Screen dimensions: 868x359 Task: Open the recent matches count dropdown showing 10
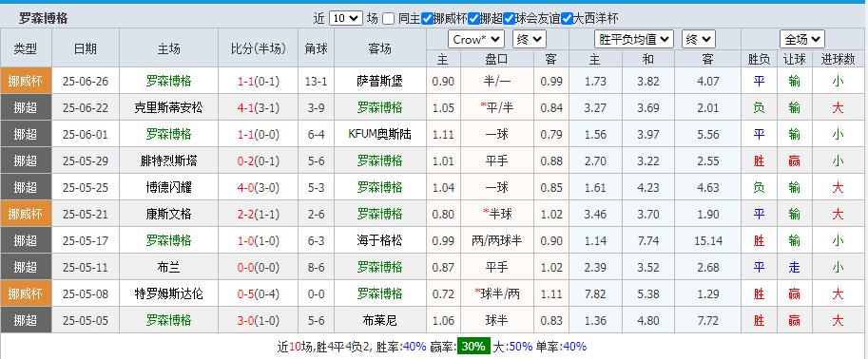coord(346,18)
